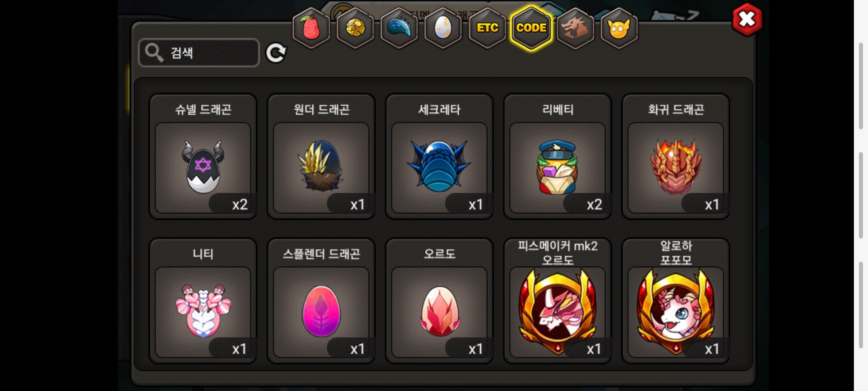Switch to the ETC tab
868x391 pixels.
(x=487, y=28)
